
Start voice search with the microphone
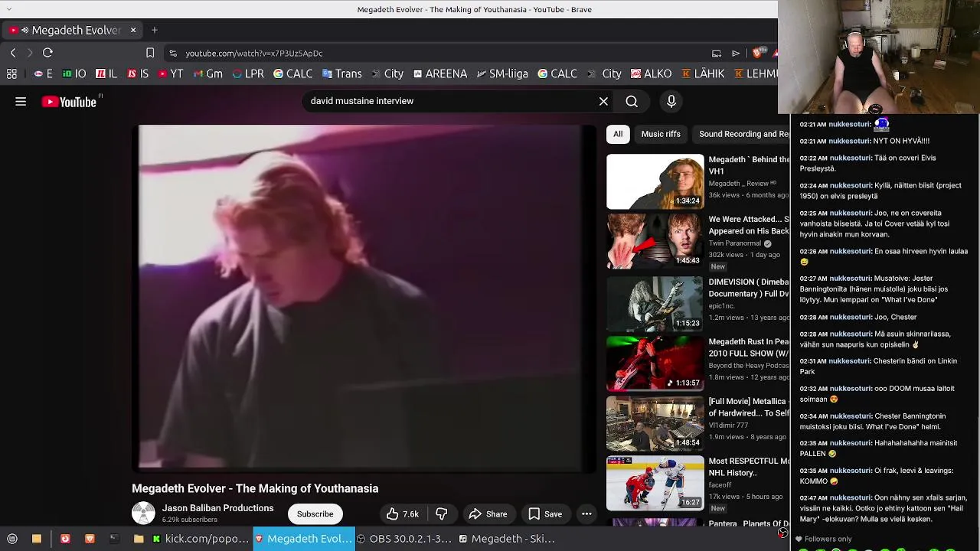(x=671, y=101)
